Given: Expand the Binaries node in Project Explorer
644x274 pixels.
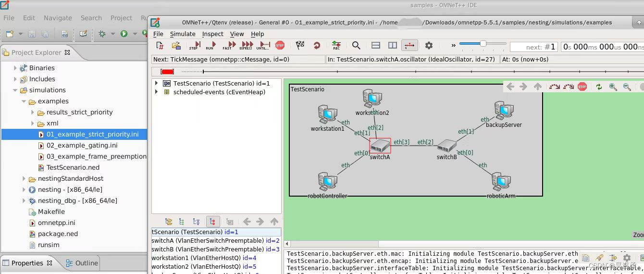Looking at the screenshot, I should pos(15,68).
